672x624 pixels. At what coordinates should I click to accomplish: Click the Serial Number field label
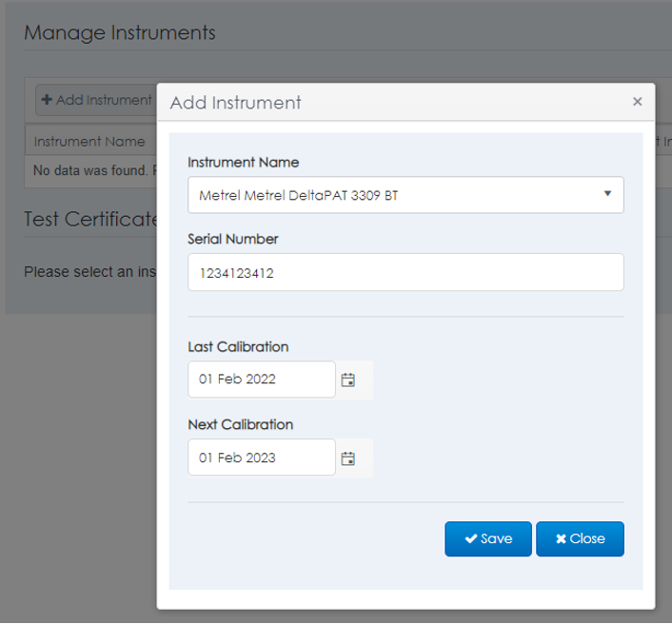click(x=233, y=239)
